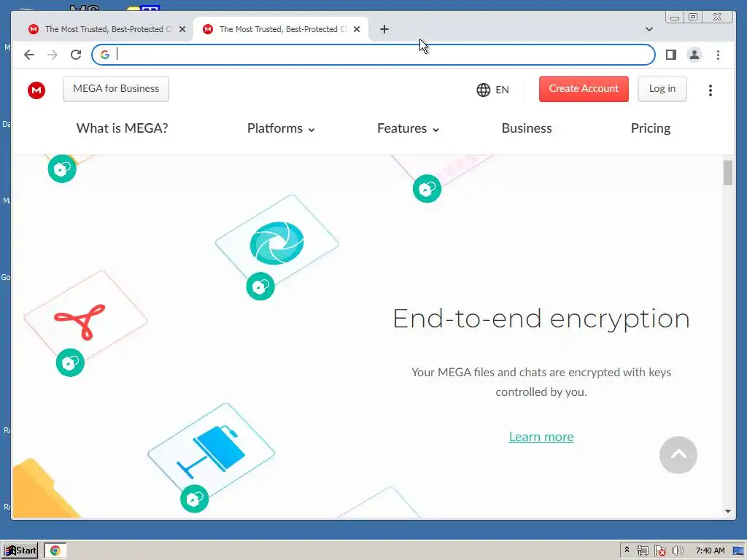
Task: Click the scrollbar down arrow
Action: tap(727, 511)
